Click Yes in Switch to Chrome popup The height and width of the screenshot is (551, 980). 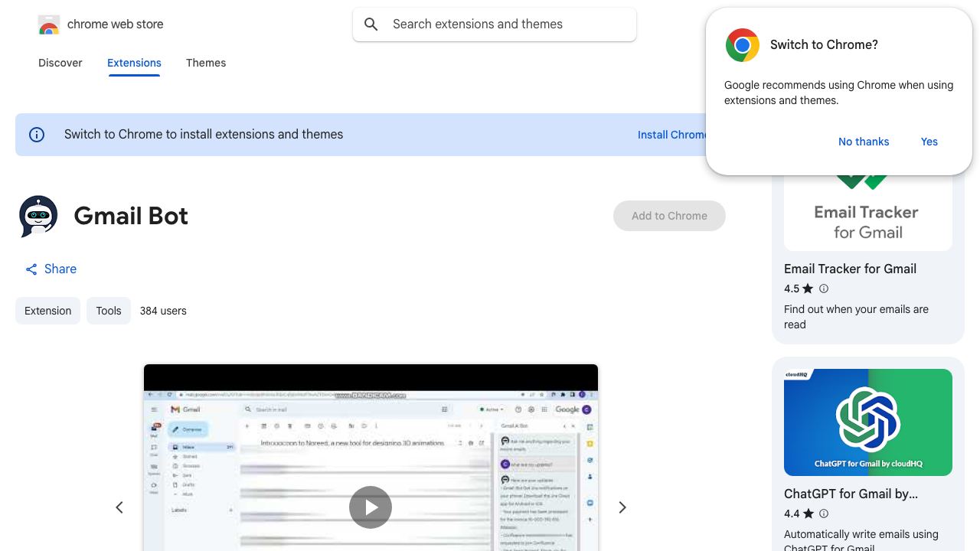(x=929, y=142)
